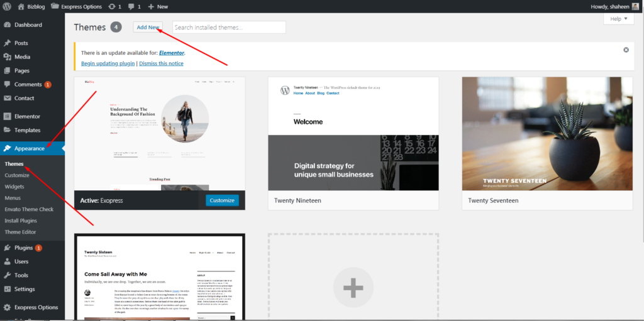Click the Appearance paintbrush icon
This screenshot has width=644, height=321.
pos(7,148)
